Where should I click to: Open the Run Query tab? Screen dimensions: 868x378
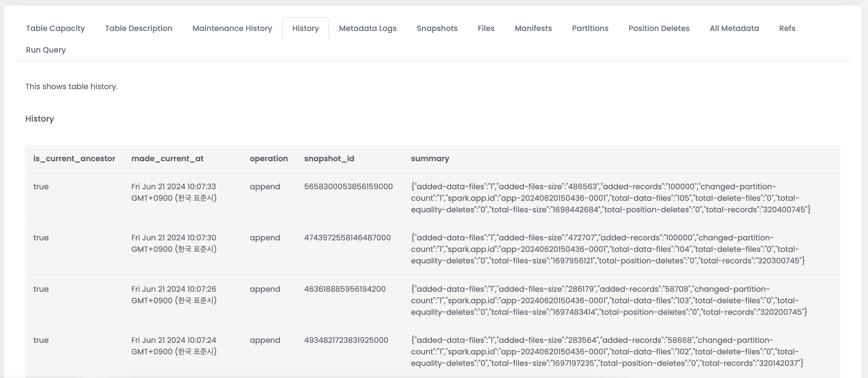46,50
